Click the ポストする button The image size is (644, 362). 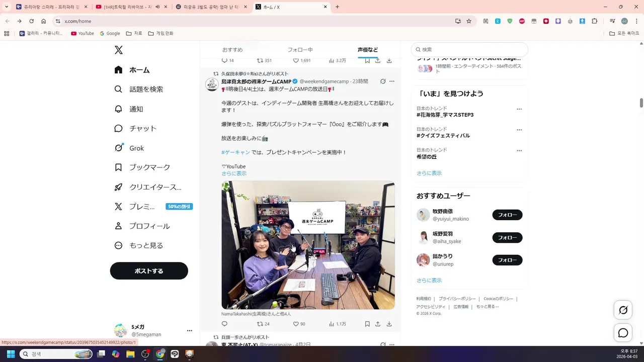(x=149, y=271)
